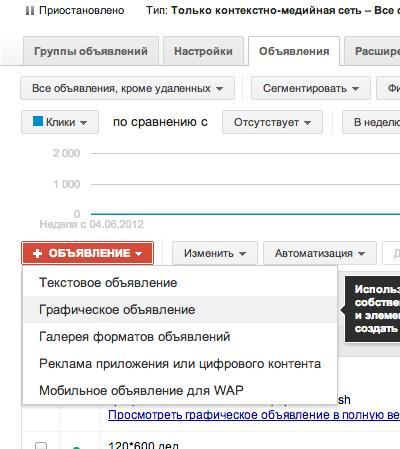Screen dimensions: 400x449
Task: Open Просмотреть графическое объявление link
Action: (x=254, y=415)
